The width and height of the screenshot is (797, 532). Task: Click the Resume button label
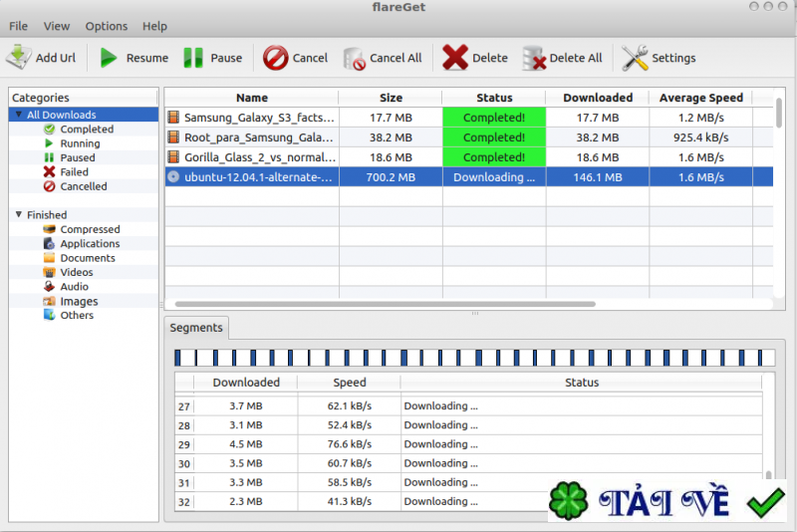coord(147,58)
